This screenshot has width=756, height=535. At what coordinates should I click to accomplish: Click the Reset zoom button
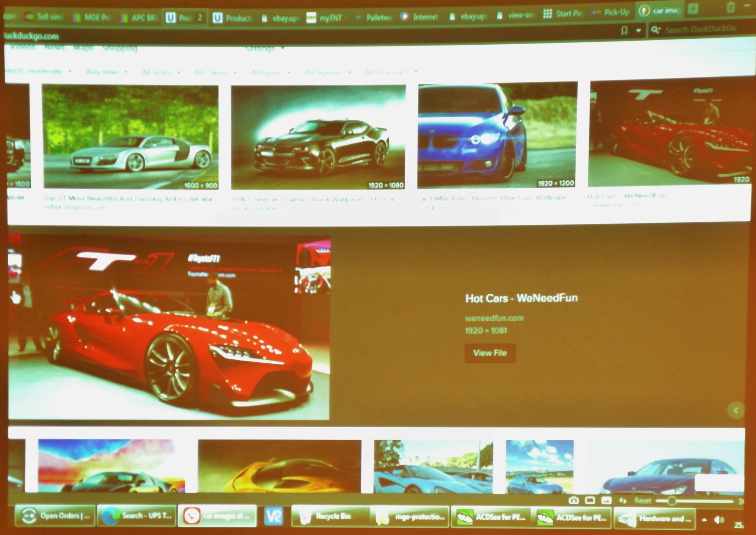tap(643, 501)
